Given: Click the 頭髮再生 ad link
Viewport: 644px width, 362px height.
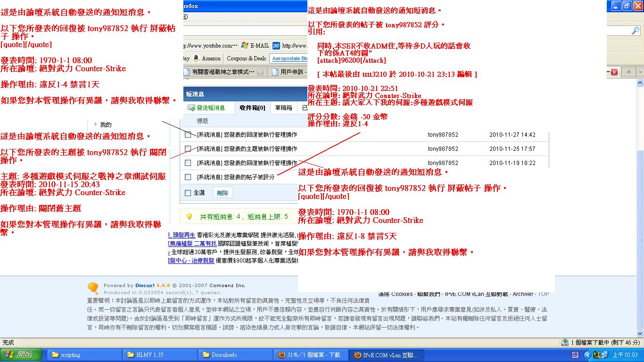Looking at the screenshot, I should tap(182, 235).
